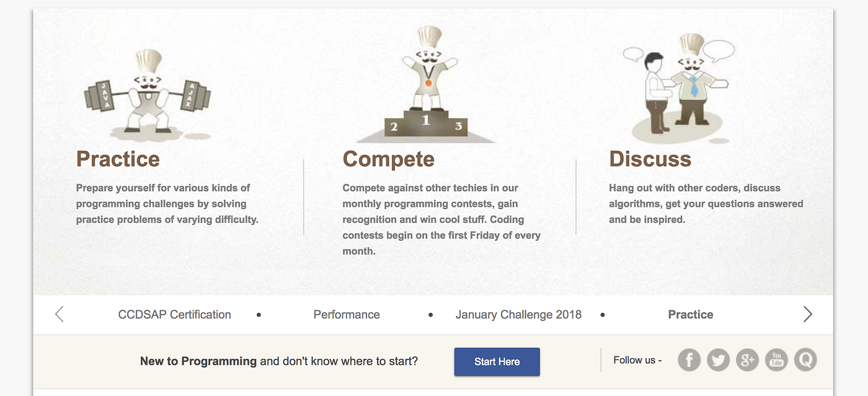Screen dimensions: 868x396
Task: Open the YouTube follow icon
Action: pyautogui.click(x=776, y=359)
